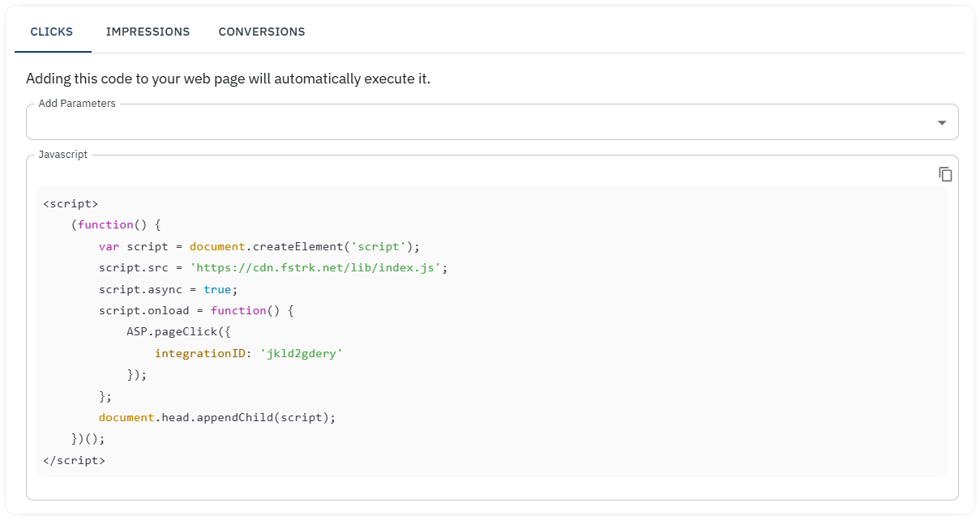Copy the Javascript snippet to clipboard

[x=945, y=173]
